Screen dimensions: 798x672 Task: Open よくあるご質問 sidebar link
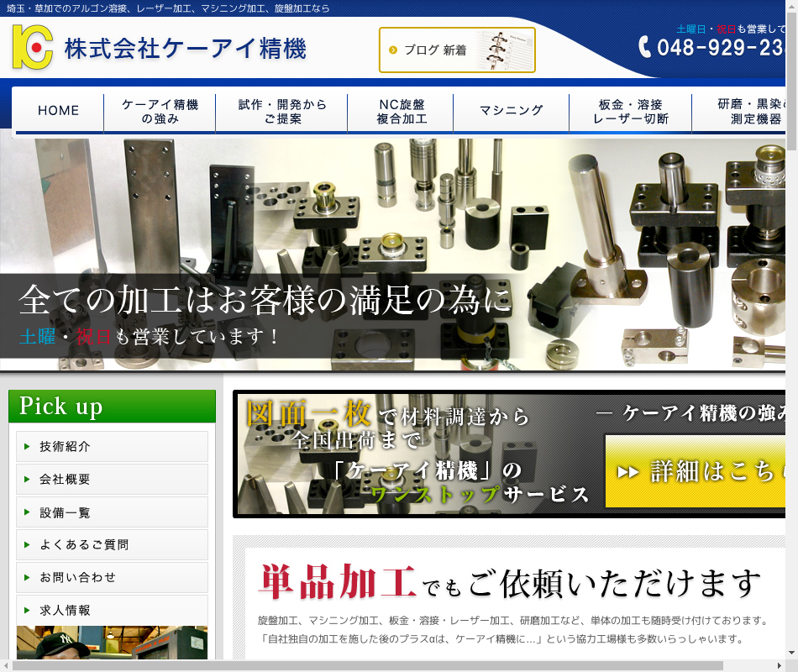[112, 545]
